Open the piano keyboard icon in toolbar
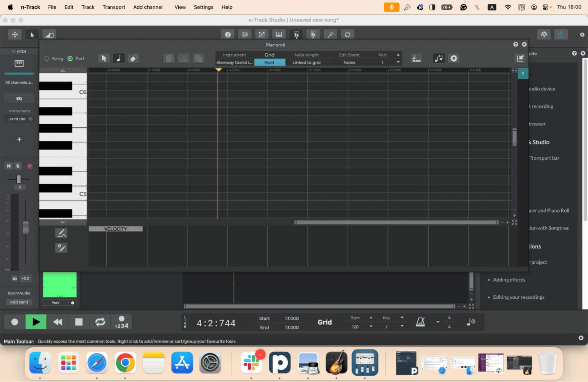588x382 pixels. point(279,35)
